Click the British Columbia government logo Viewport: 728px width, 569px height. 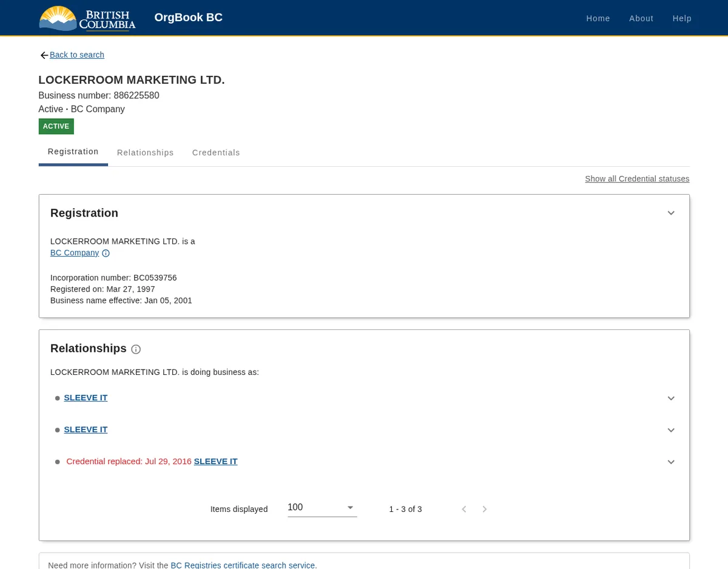click(x=87, y=18)
